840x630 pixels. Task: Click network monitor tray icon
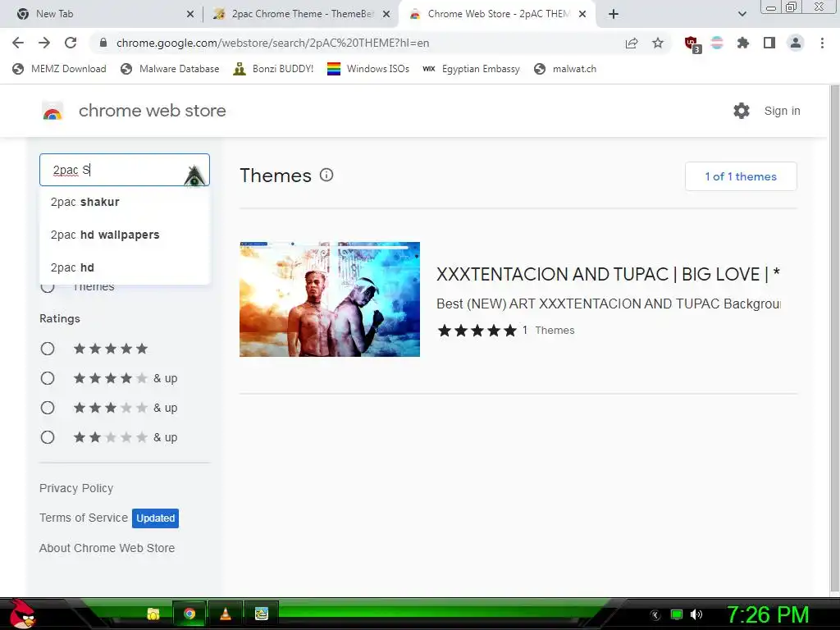coord(677,614)
